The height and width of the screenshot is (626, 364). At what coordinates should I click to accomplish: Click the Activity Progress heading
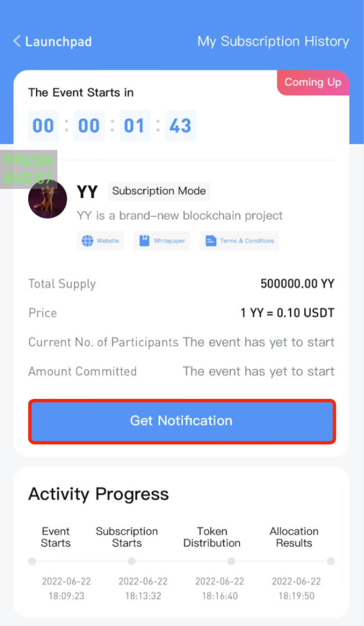pyautogui.click(x=99, y=495)
